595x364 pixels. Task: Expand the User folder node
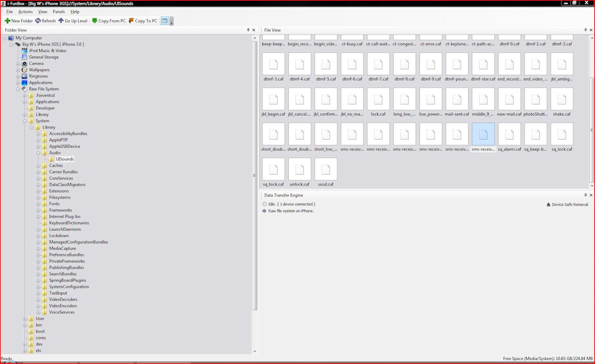pyautogui.click(x=25, y=319)
